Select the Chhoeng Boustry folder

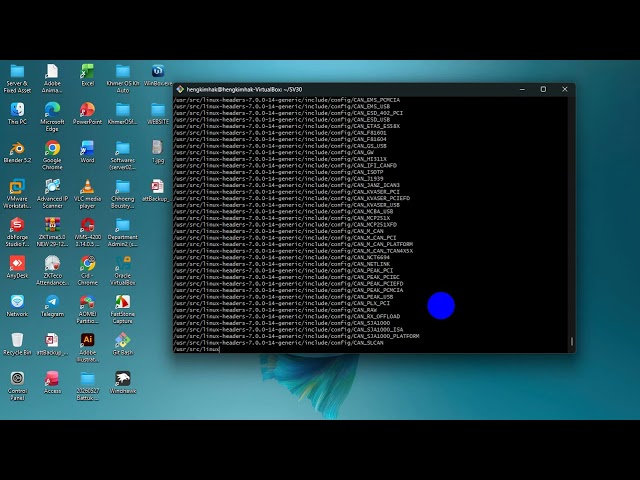point(122,194)
